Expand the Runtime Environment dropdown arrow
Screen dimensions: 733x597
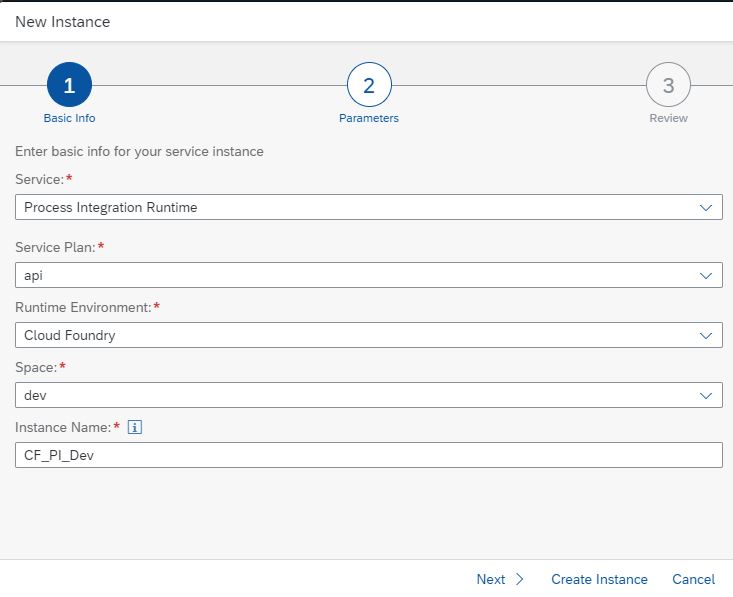point(705,335)
